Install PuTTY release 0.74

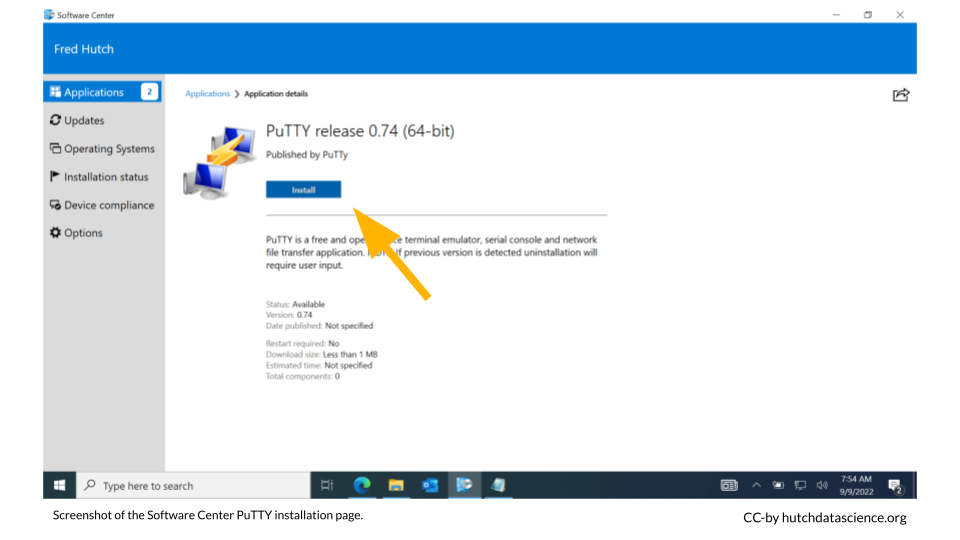click(303, 190)
